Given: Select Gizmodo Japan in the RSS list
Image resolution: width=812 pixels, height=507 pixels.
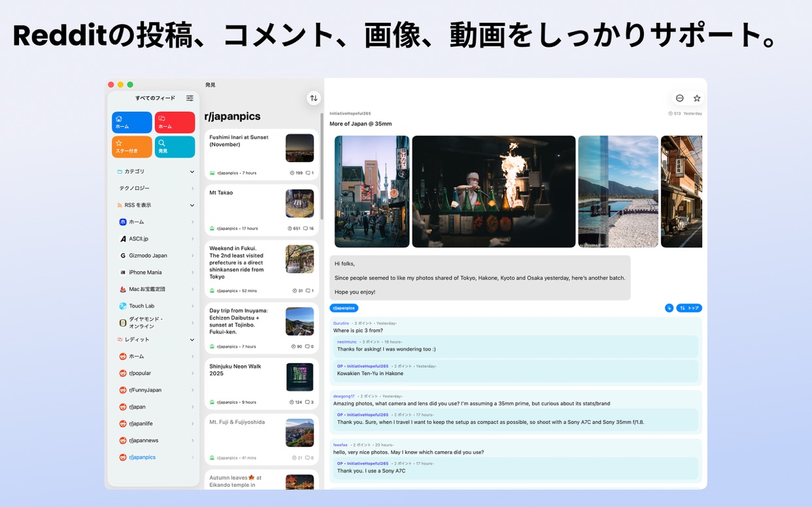Looking at the screenshot, I should pos(150,255).
